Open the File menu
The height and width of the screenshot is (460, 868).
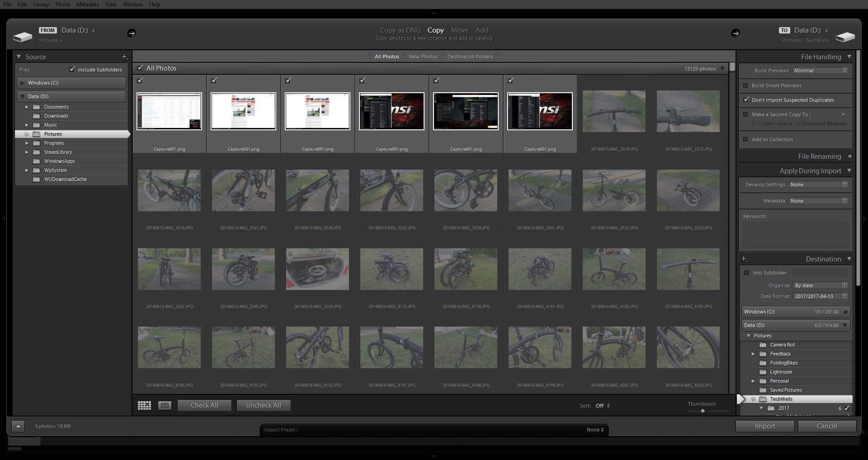7,4
